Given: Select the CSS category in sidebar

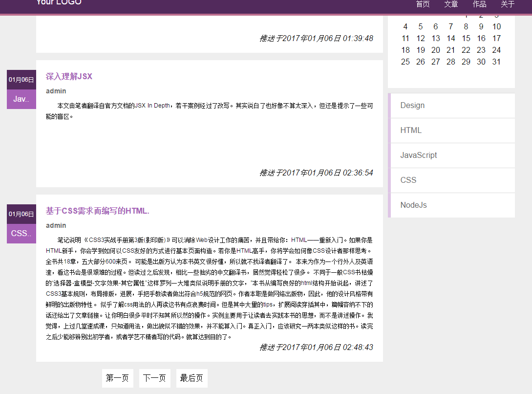Looking at the screenshot, I should pyautogui.click(x=408, y=180).
